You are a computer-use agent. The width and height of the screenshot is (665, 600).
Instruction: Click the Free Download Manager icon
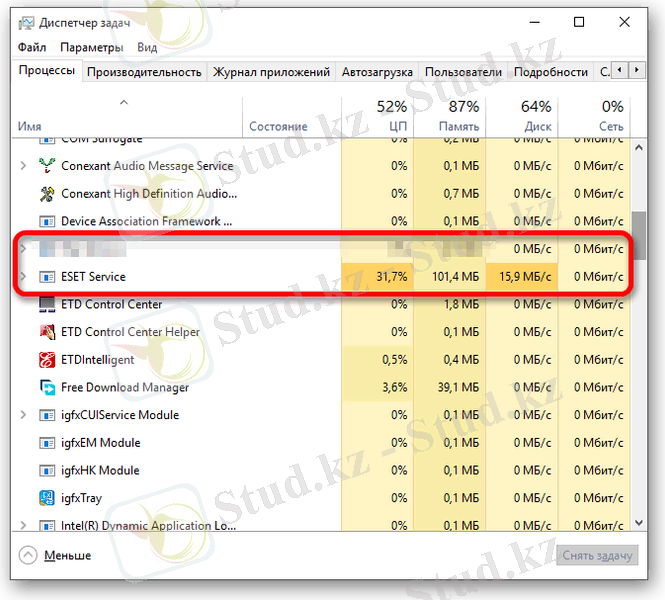47,387
